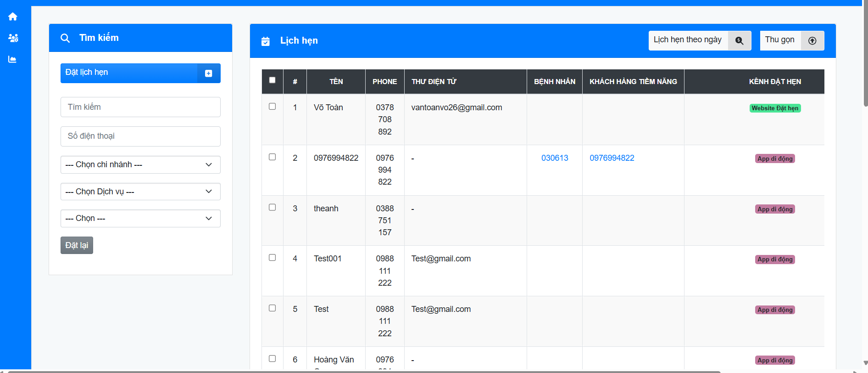Click the search icon in Tìm kiếm header
This screenshot has height=373, width=868.
coord(65,38)
